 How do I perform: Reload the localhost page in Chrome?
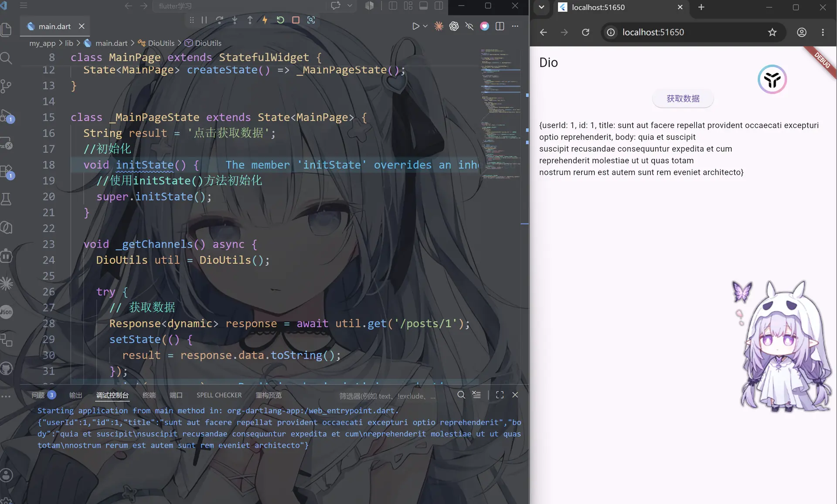pos(585,32)
